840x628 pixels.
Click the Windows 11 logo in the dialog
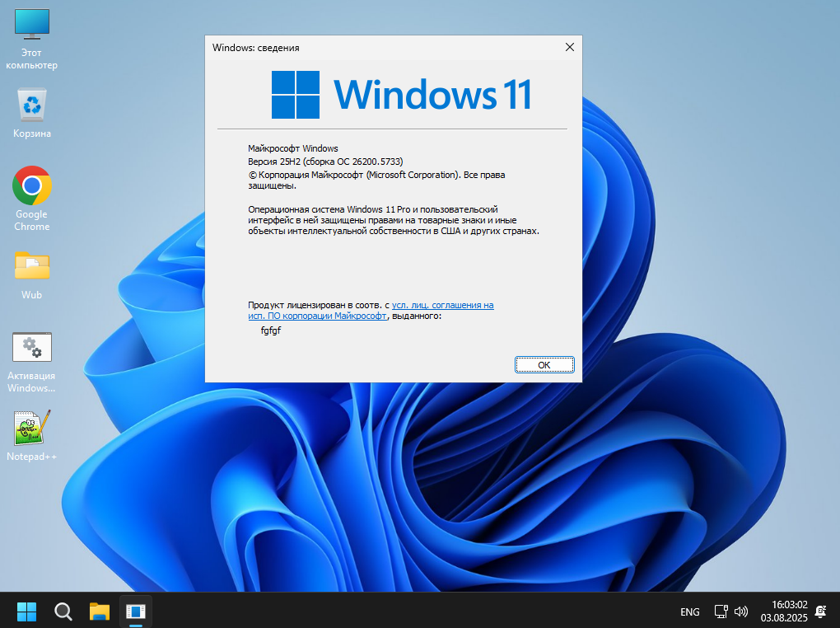pos(401,95)
